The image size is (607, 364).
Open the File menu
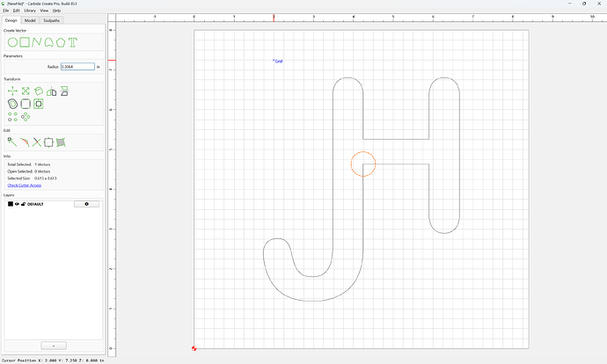pyautogui.click(x=6, y=11)
